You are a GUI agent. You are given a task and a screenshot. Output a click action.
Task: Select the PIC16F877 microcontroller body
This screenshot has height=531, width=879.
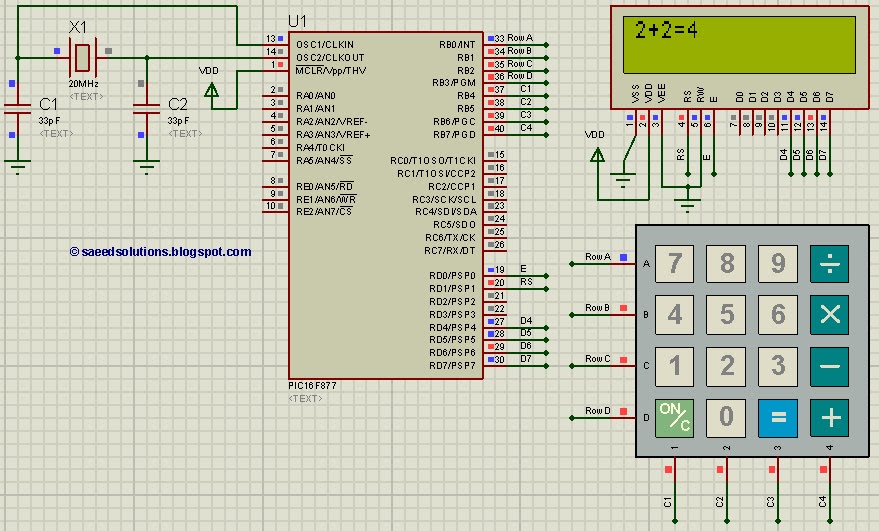point(386,205)
